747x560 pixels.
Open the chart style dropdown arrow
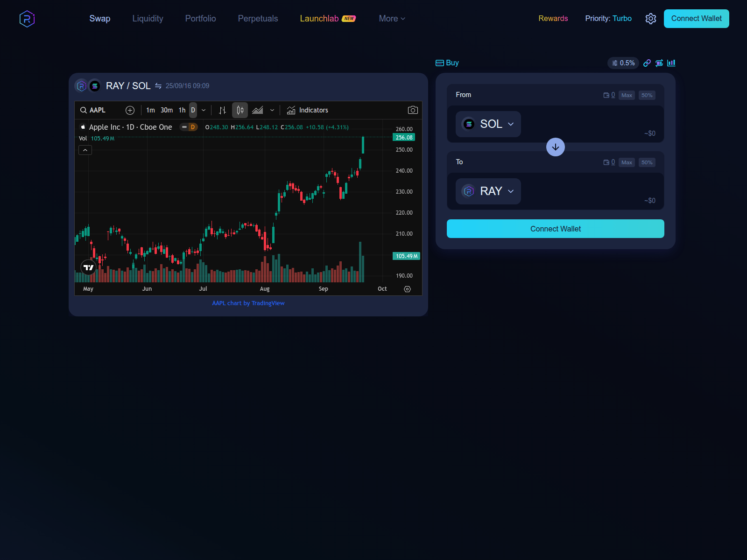tap(272, 110)
